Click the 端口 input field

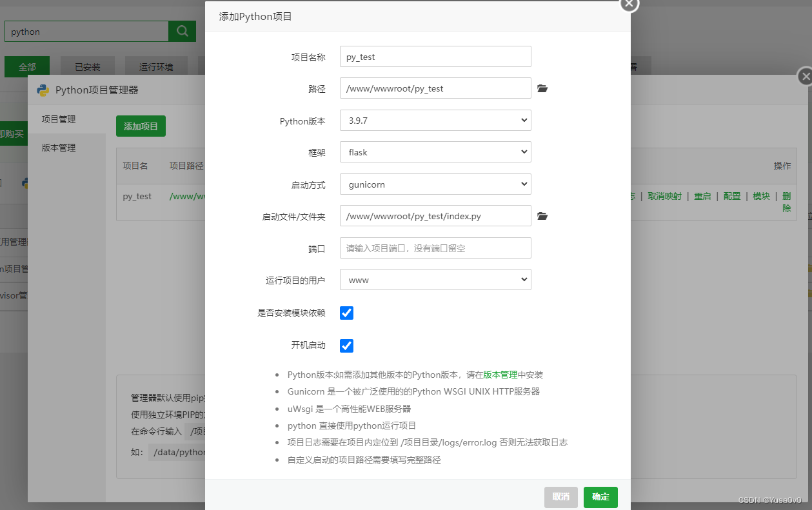(435, 248)
